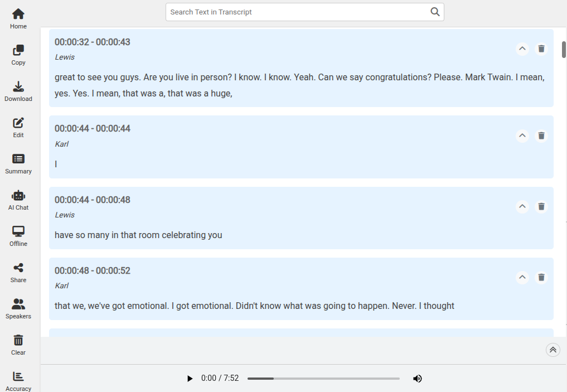Play the audio recording

pyautogui.click(x=190, y=378)
